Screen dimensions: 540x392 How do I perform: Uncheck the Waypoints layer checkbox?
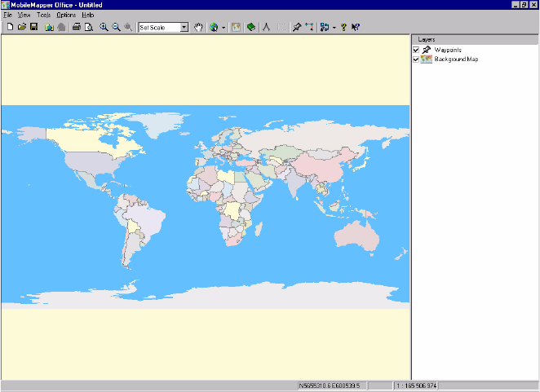tap(416, 51)
